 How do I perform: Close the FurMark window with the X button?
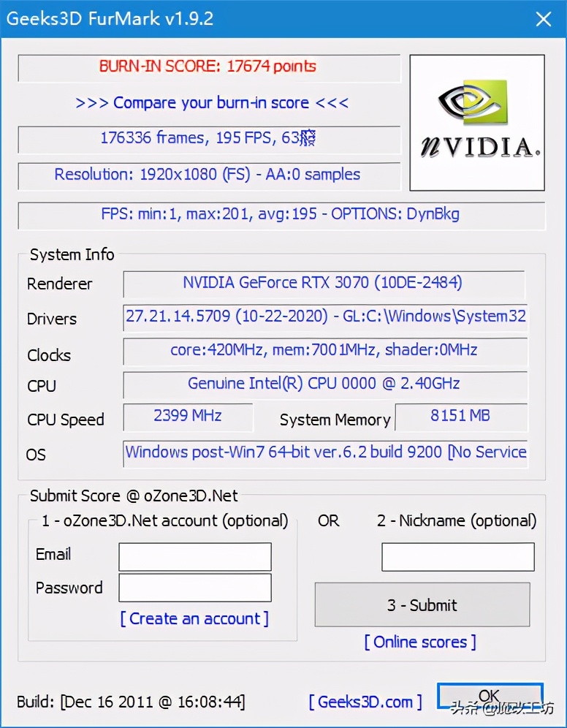pyautogui.click(x=544, y=19)
